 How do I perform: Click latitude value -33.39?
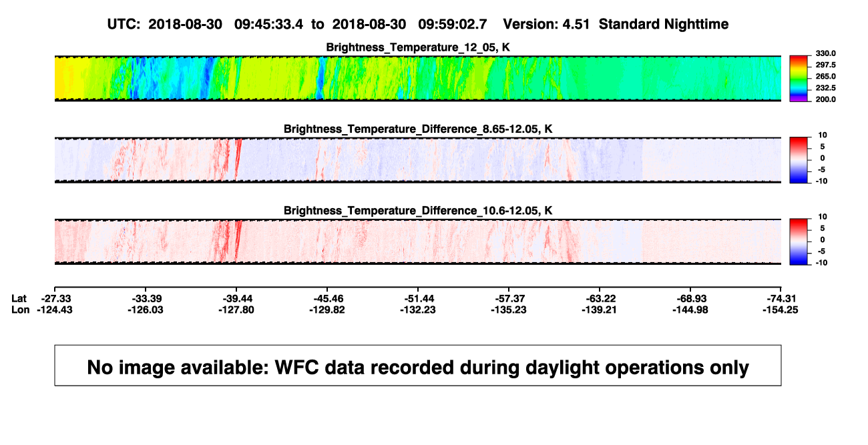click(x=146, y=298)
